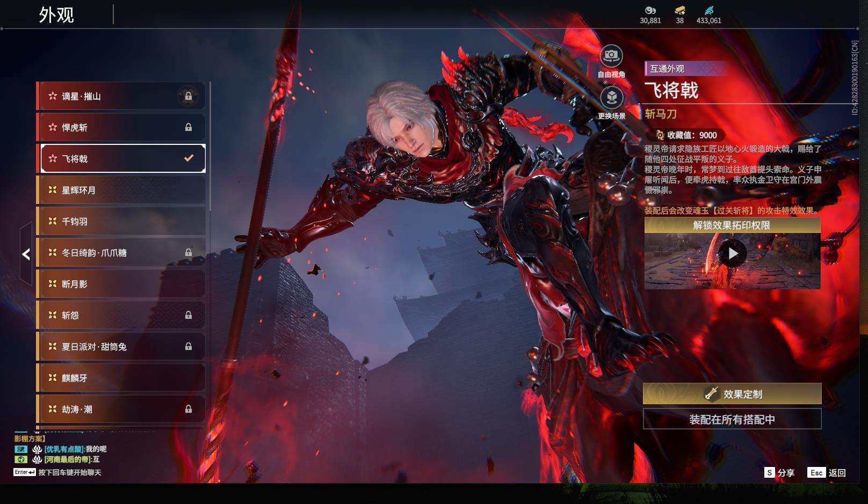The image size is (868, 504).
Task: Click the lock icon on 劫涛·潮
Action: click(x=189, y=409)
